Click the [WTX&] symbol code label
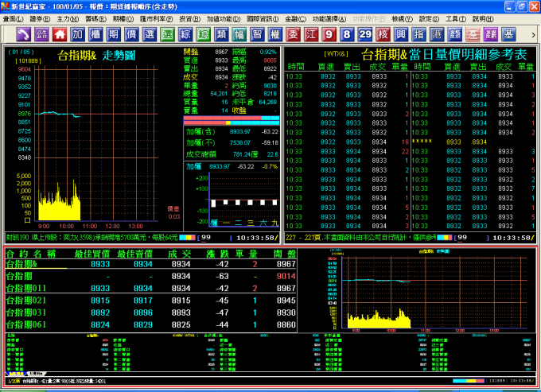This screenshot has width=541, height=392. tap(336, 54)
